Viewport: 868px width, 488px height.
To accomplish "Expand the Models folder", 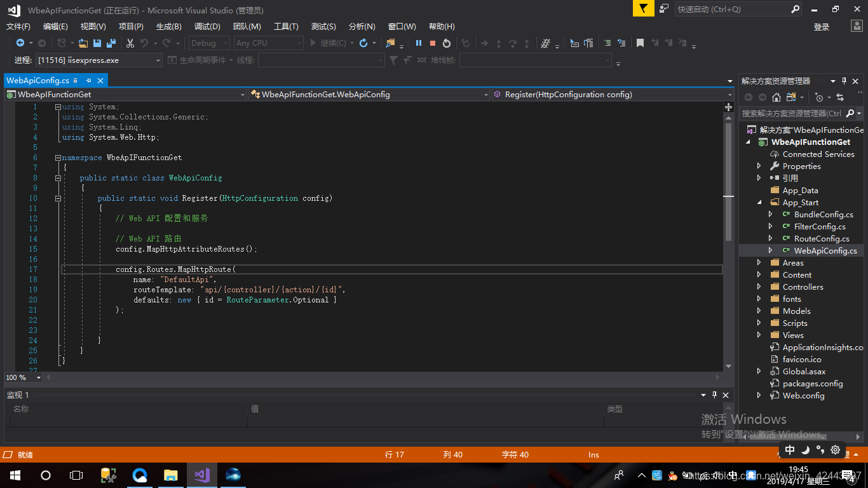I will tap(759, 311).
